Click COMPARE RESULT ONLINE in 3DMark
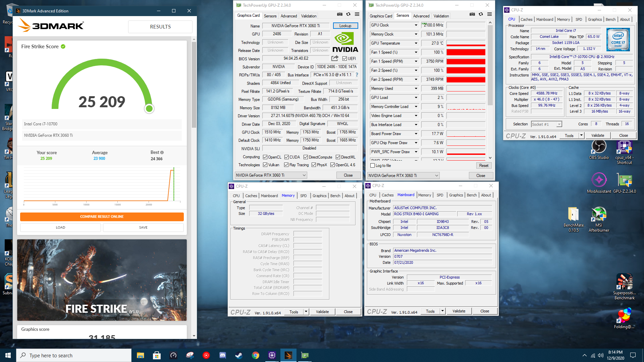The height and width of the screenshot is (362, 644). (102, 217)
